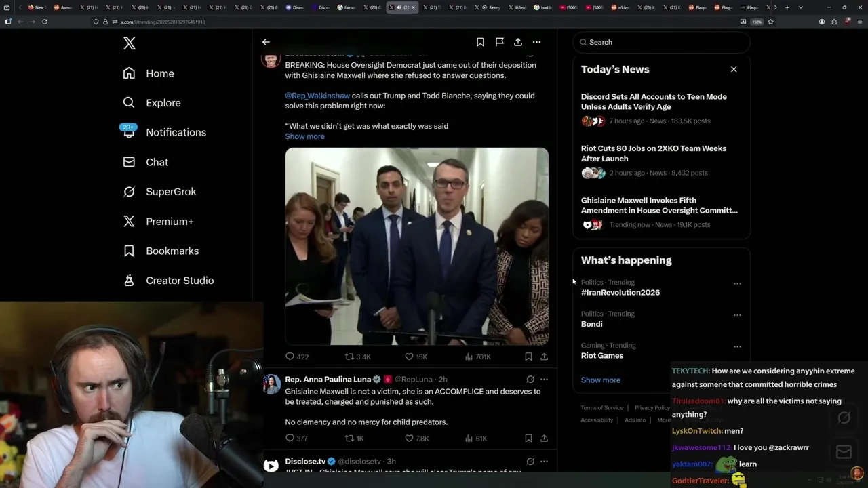Open Creator Studio in the sidebar
The height and width of the screenshot is (488, 868).
168,281
